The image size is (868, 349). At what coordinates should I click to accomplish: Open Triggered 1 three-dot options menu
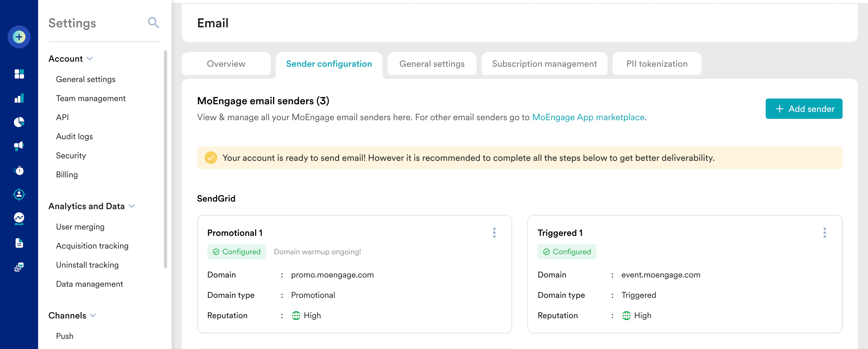coord(824,233)
